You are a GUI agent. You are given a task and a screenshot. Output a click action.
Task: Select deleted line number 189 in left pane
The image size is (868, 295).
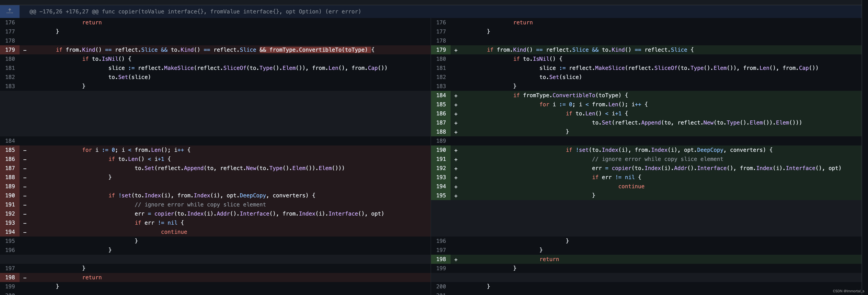click(x=10, y=186)
